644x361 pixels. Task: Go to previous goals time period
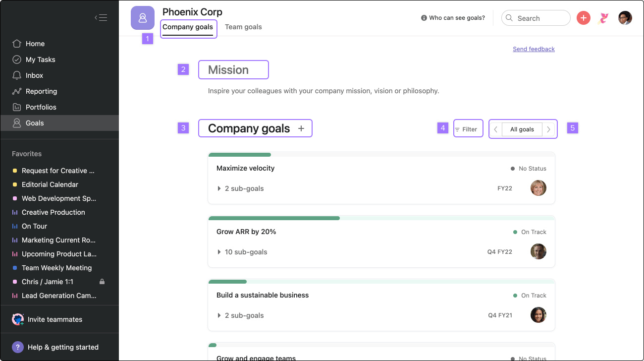click(x=496, y=129)
